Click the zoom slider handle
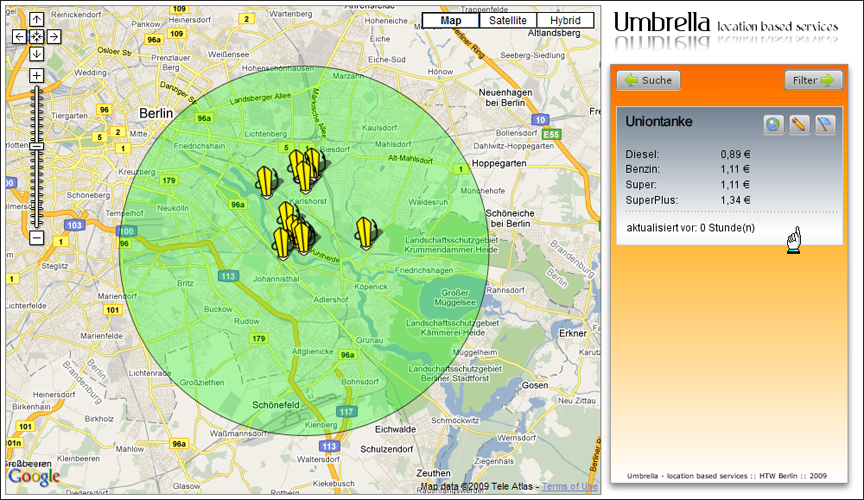Viewport: 864px width, 500px height. click(x=36, y=146)
